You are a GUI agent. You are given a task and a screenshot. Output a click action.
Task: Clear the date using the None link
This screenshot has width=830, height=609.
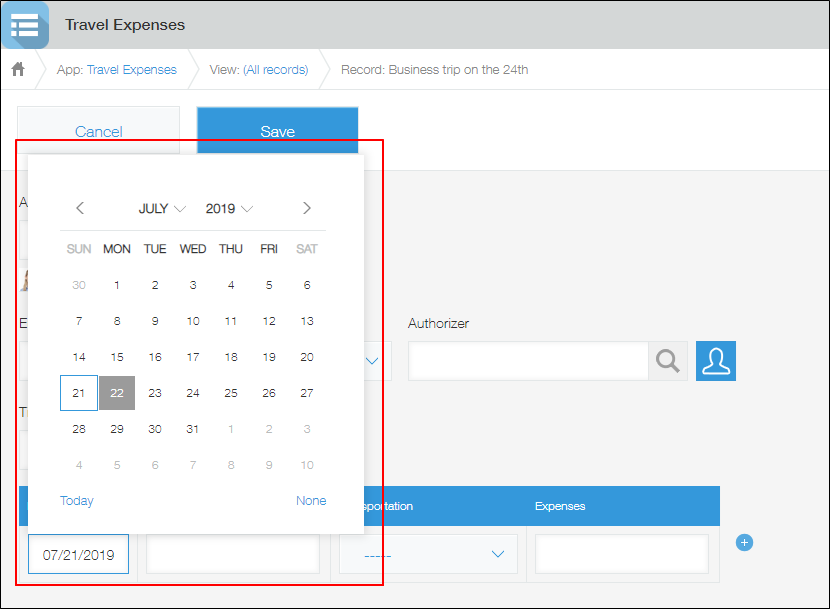pos(311,500)
